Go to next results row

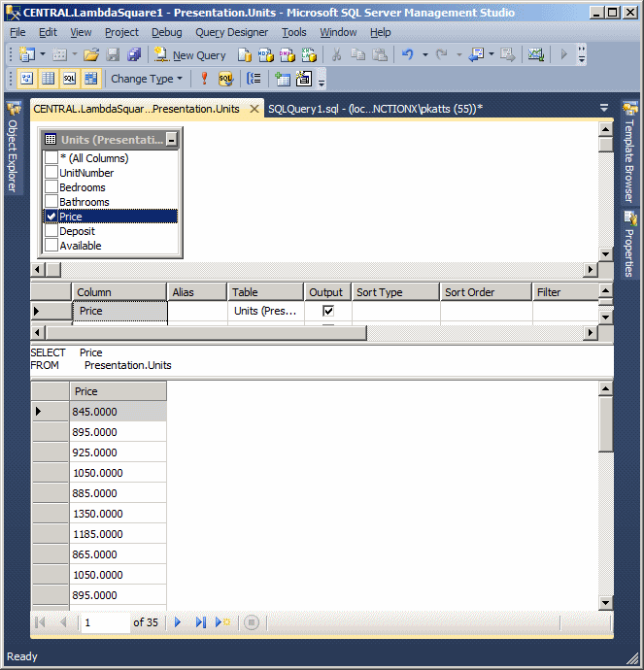pyautogui.click(x=178, y=622)
